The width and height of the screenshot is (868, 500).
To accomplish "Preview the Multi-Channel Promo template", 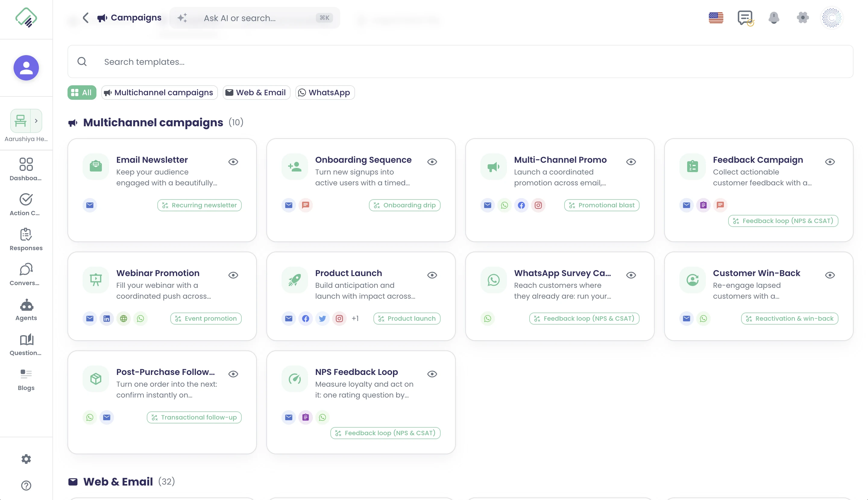I will point(631,162).
